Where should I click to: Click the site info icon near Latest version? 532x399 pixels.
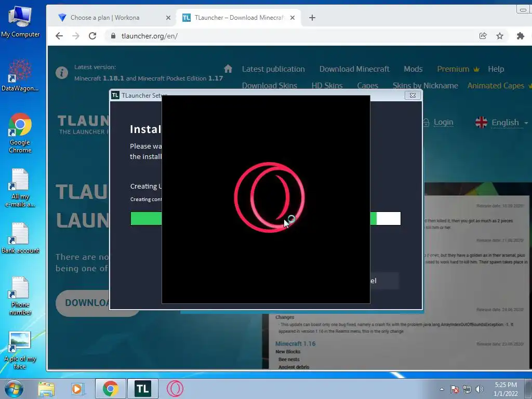click(x=62, y=73)
